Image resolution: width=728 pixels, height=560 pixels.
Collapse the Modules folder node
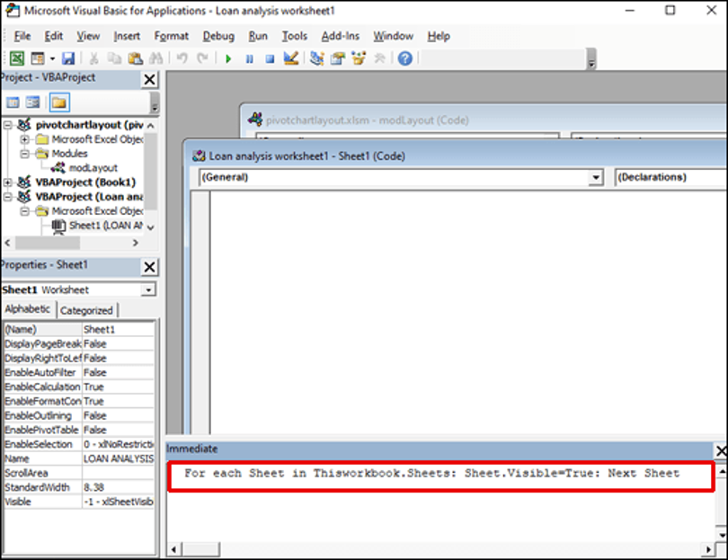point(24,154)
